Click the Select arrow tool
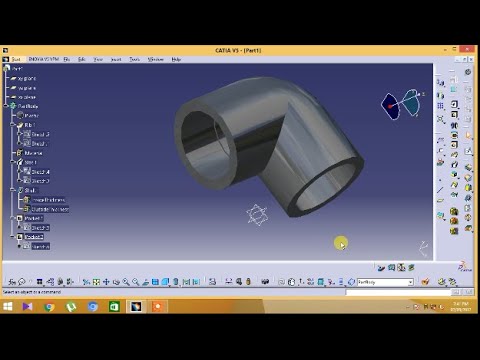Screen dimensions: 480x360 (x=468, y=136)
